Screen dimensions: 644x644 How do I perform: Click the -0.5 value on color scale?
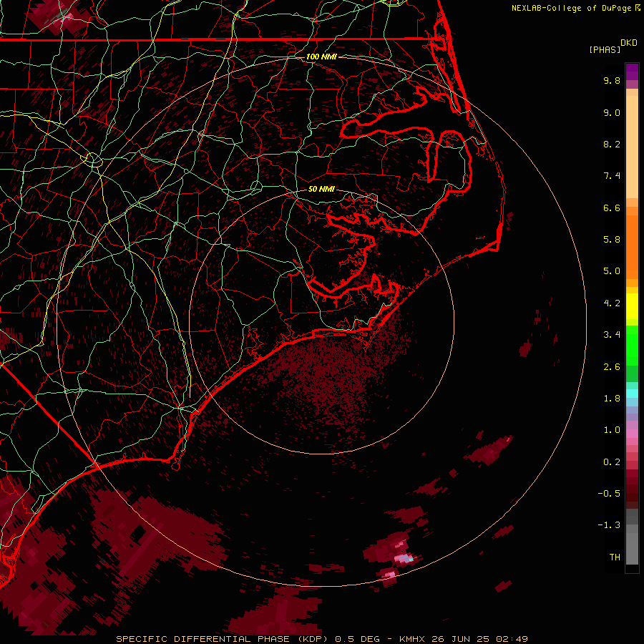609,494
